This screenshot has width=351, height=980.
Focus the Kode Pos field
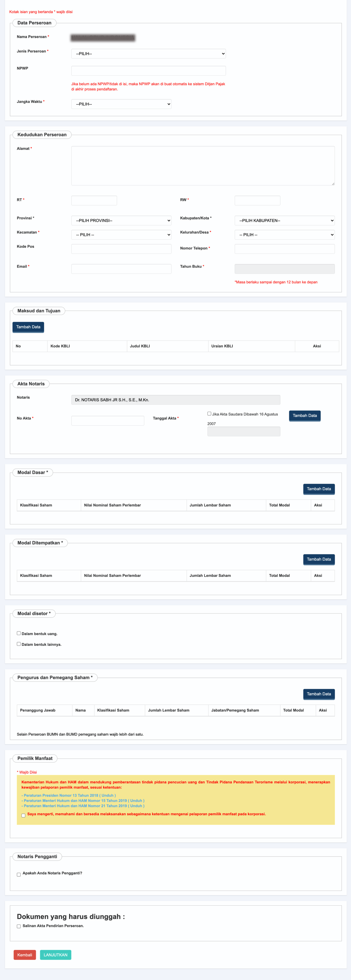click(121, 249)
